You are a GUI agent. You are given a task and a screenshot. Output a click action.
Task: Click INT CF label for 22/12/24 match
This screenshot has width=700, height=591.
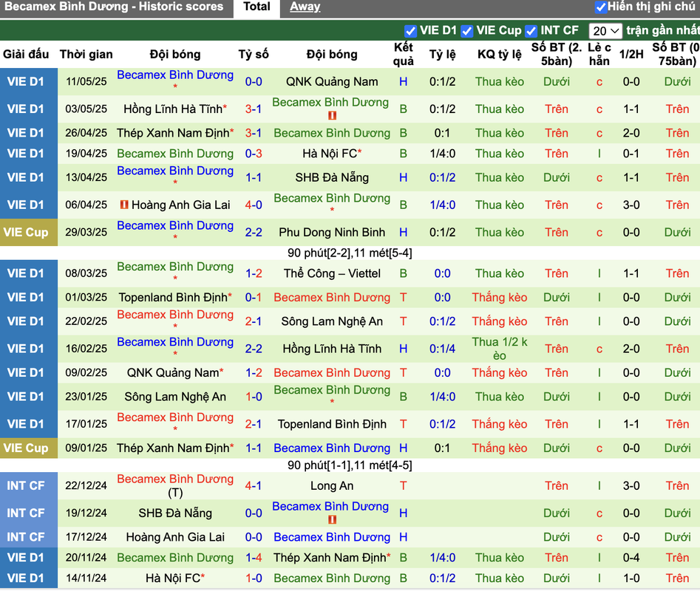click(26, 486)
